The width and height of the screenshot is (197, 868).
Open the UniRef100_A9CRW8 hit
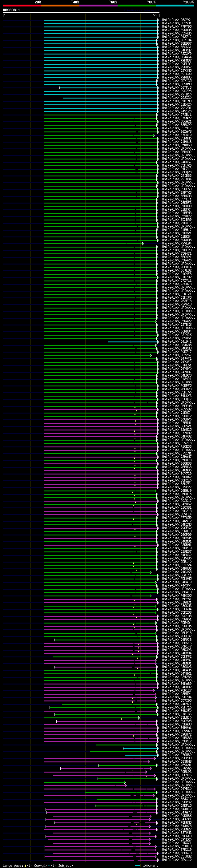pos(177,758)
